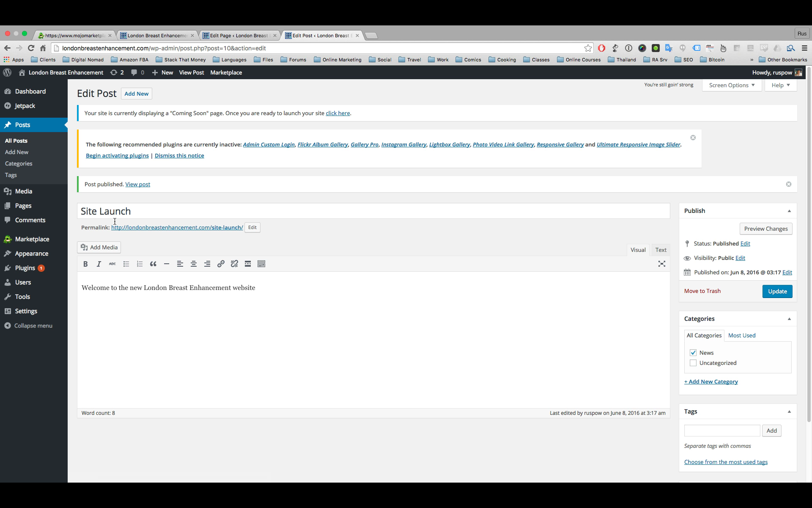
Task: Toggle Visual editor tab
Action: coord(638,249)
